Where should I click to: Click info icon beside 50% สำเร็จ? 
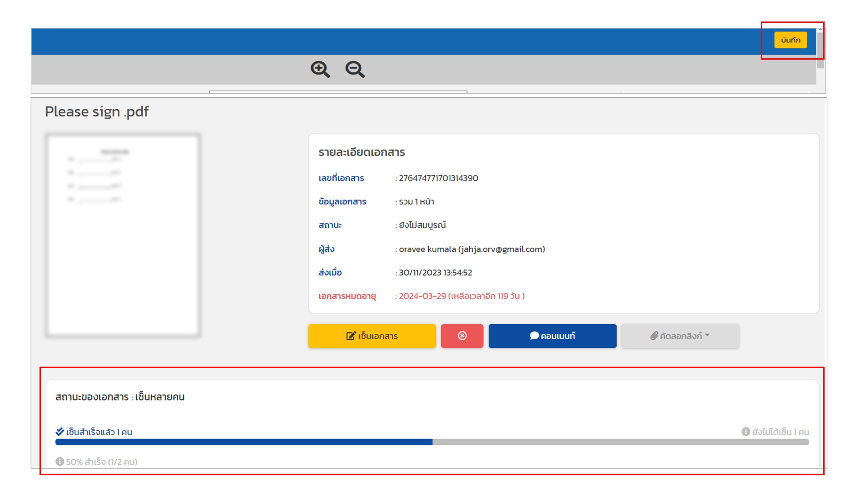tap(60, 461)
